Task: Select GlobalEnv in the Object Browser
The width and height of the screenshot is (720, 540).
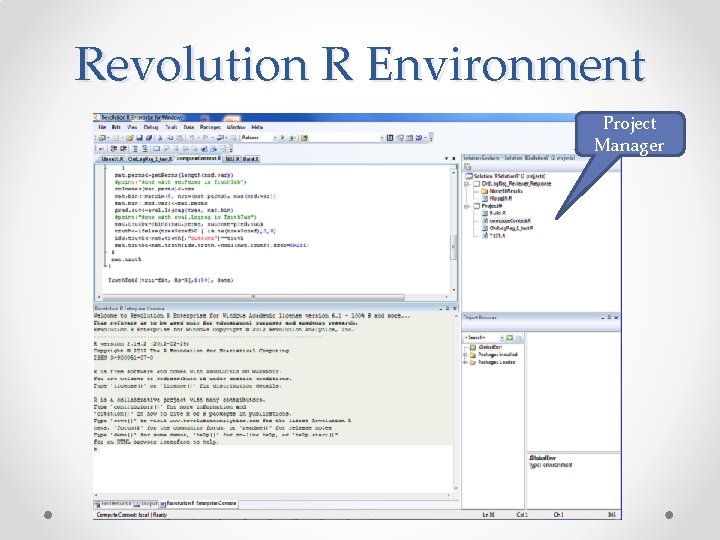Action: (x=489, y=348)
